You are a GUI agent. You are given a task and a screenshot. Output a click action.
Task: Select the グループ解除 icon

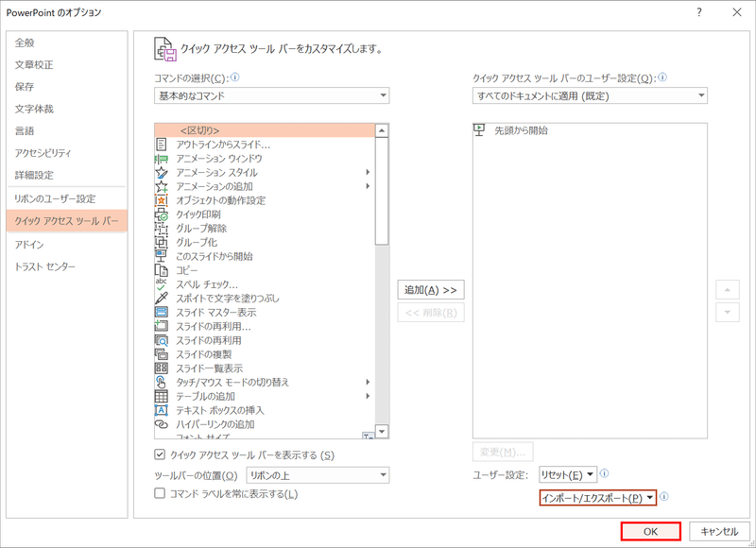[x=162, y=228]
